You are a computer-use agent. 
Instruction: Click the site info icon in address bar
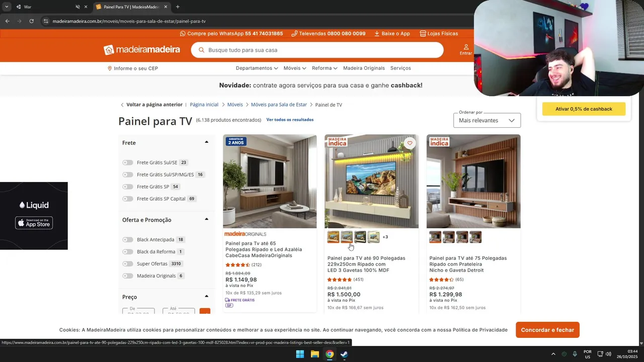[x=46, y=21]
